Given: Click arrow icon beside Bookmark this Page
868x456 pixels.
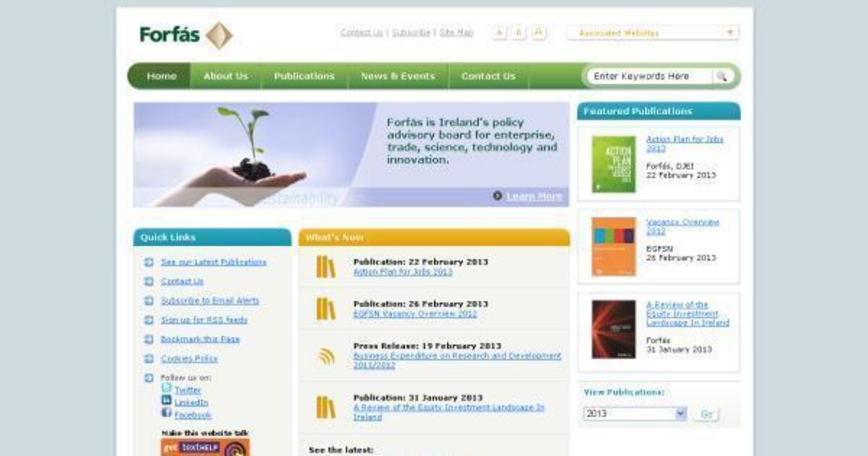Looking at the screenshot, I should 148,339.
